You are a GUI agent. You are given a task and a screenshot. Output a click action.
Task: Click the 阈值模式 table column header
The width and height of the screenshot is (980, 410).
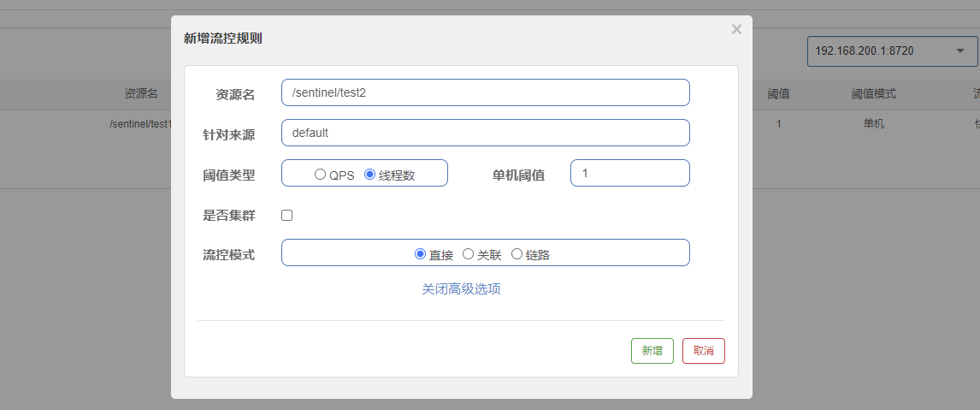pyautogui.click(x=873, y=94)
